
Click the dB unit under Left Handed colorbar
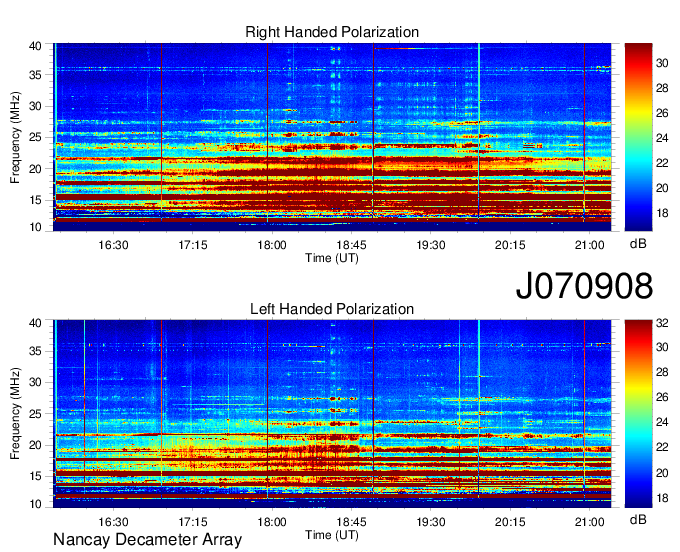coord(638,520)
